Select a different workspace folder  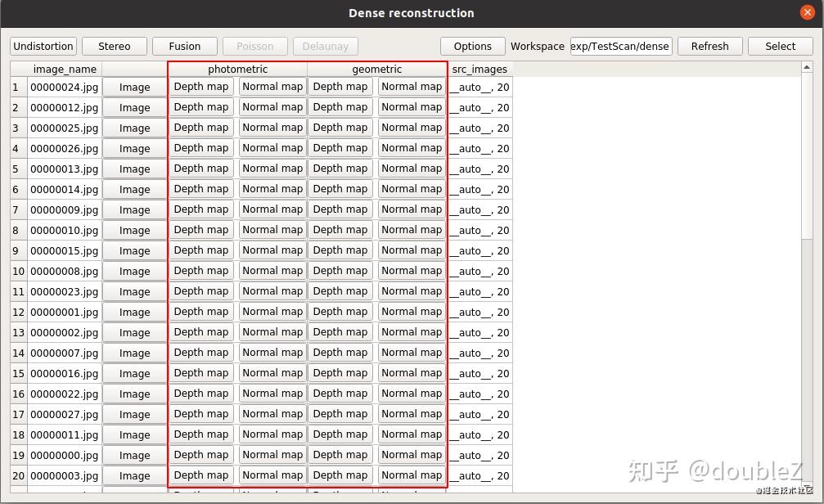[779, 46]
